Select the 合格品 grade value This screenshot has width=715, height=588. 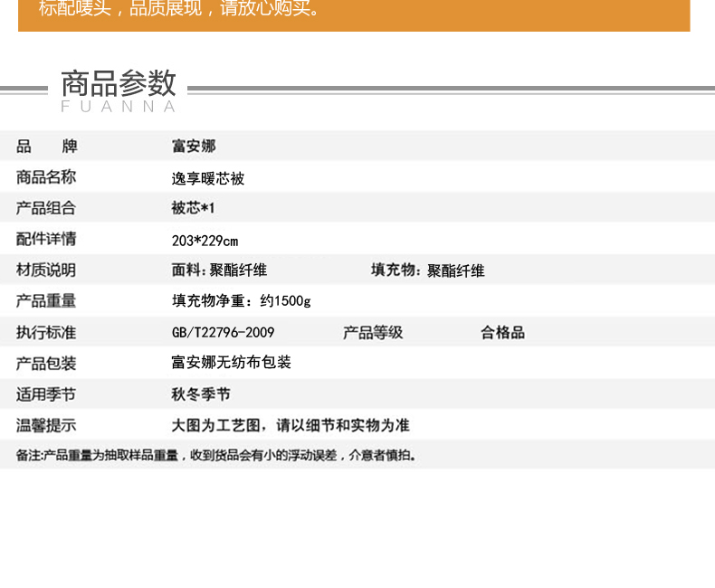(x=502, y=333)
